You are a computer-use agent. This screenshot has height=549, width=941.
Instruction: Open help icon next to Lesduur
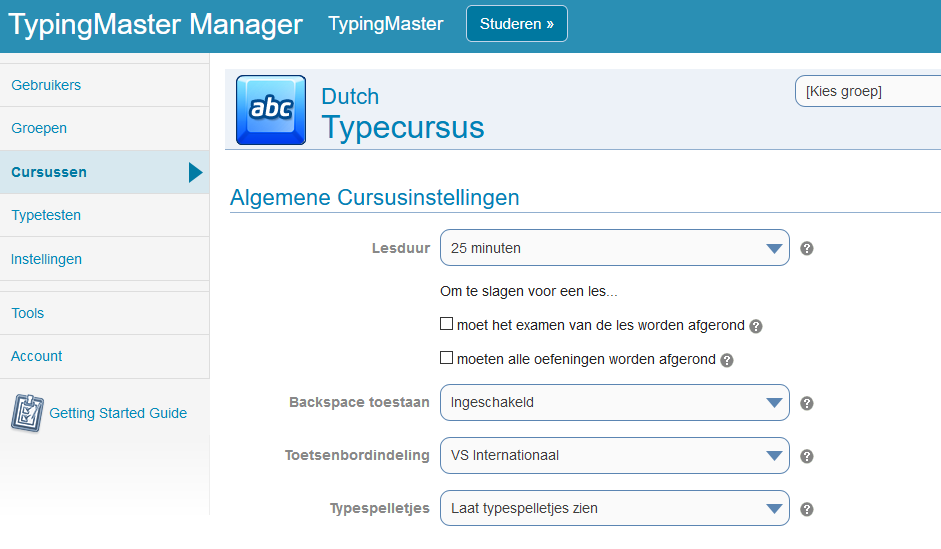pyautogui.click(x=807, y=248)
